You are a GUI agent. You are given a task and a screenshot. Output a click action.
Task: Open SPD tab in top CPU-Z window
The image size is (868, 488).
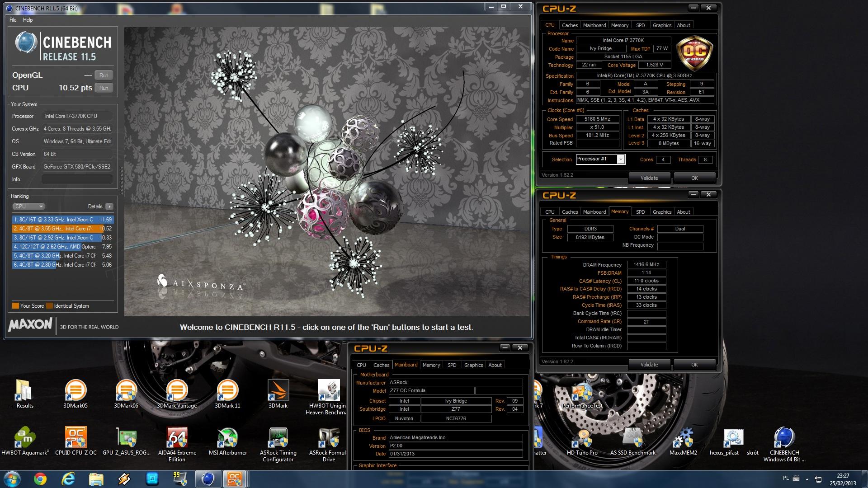(640, 25)
